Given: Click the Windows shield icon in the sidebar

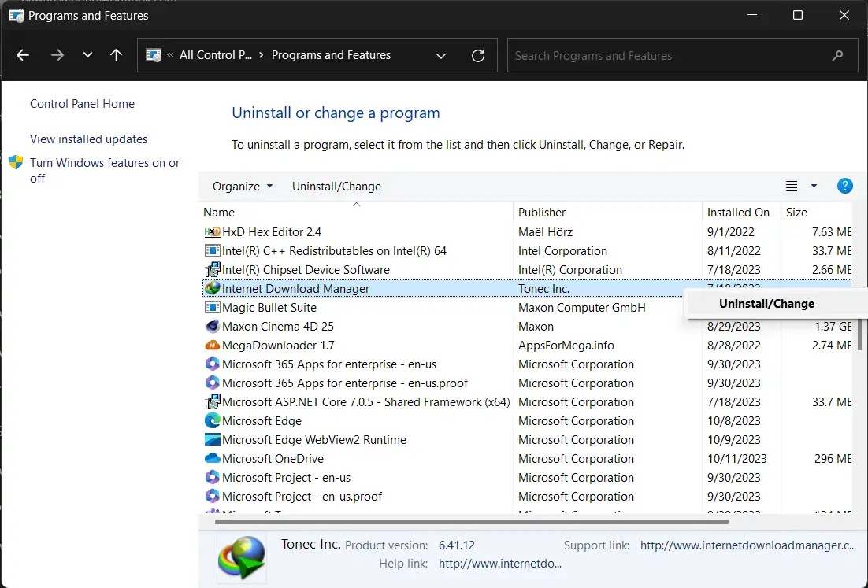Looking at the screenshot, I should 16,162.
